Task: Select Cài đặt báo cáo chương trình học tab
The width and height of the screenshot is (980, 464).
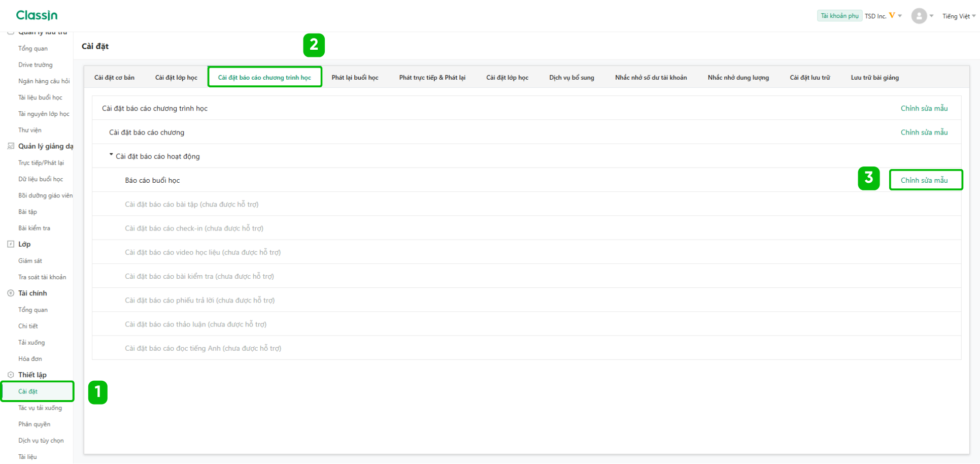Action: (x=264, y=78)
